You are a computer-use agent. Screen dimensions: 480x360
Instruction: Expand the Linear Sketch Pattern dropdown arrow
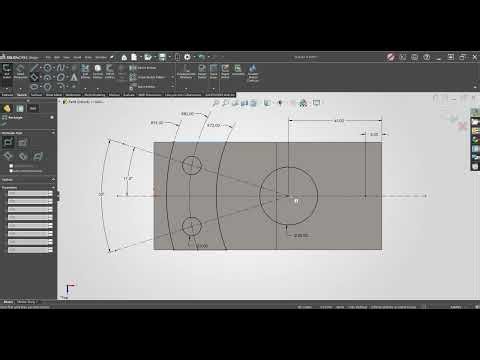(173, 77)
